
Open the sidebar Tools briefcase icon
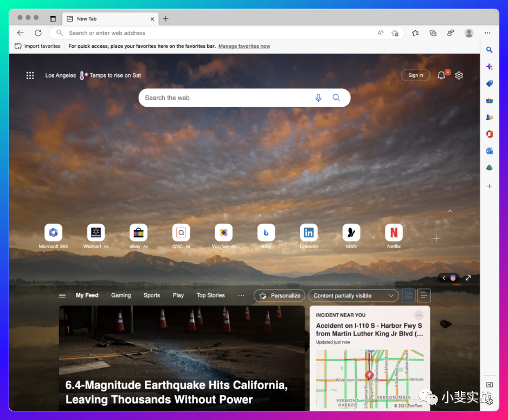pyautogui.click(x=489, y=100)
